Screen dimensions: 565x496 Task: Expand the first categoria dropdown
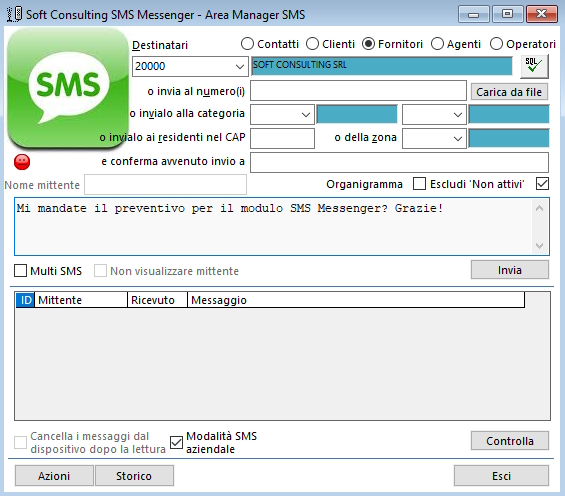point(282,115)
